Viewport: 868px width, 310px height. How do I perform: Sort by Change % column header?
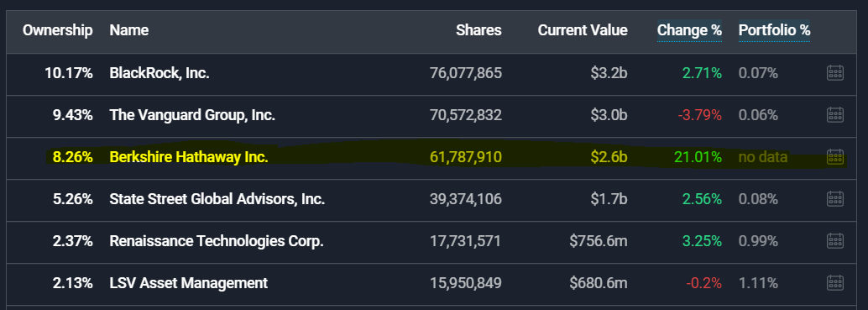[x=689, y=30]
